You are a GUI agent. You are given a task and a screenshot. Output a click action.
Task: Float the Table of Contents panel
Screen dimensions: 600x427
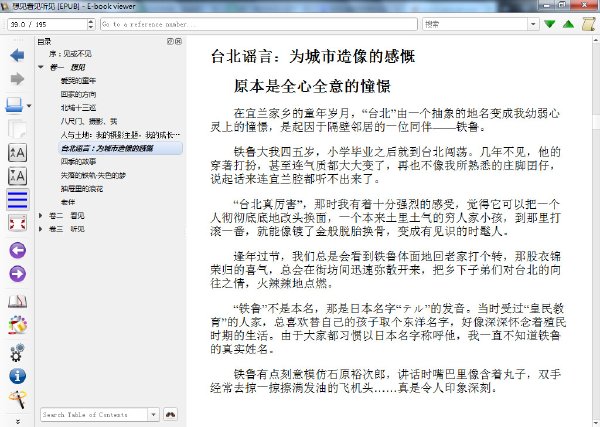(171, 41)
